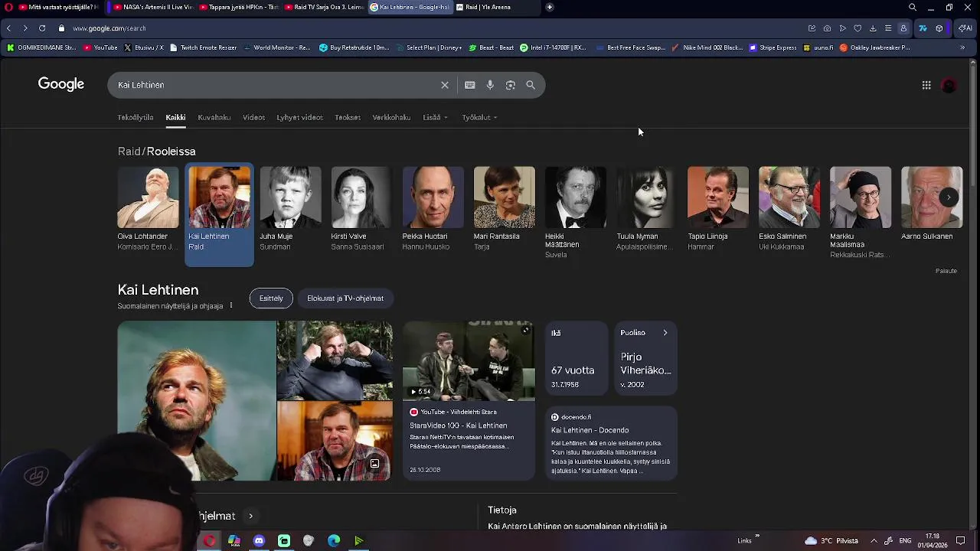Select Pekka Huotari cast card

click(433, 209)
